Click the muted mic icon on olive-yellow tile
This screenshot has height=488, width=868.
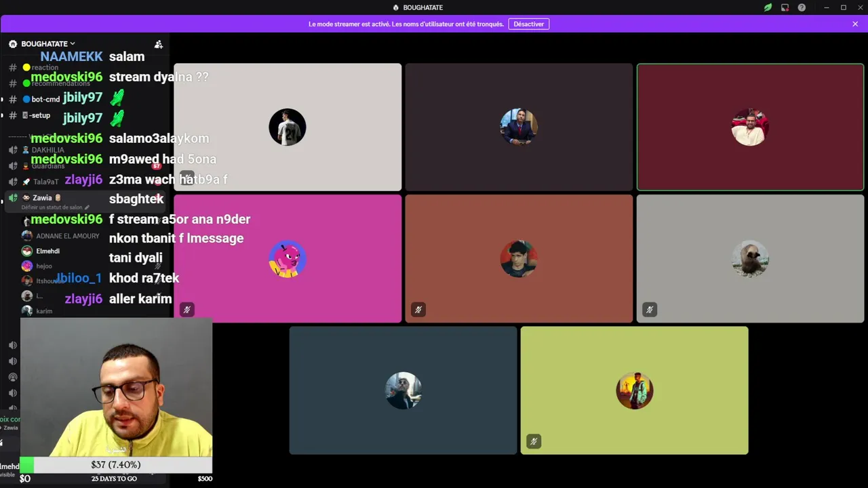(534, 441)
